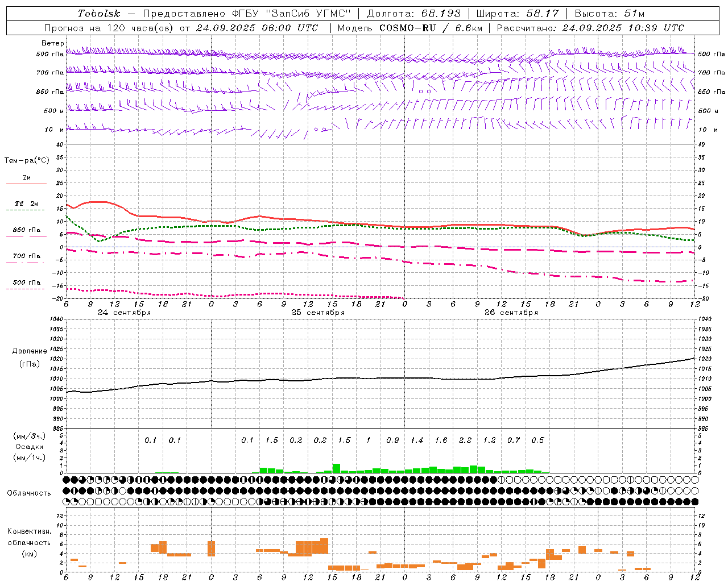The width and height of the screenshot is (728, 582).
Task: Click the tallest green precipitation bar
Action: click(x=336, y=468)
